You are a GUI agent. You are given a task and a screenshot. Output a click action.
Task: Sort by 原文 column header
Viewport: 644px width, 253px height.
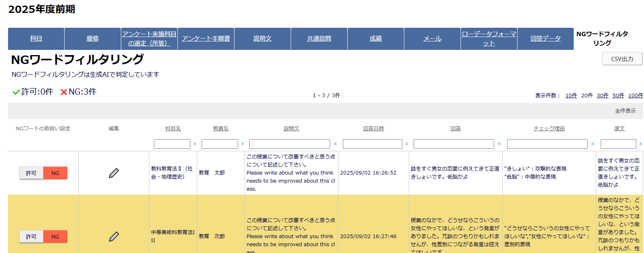[x=620, y=129]
